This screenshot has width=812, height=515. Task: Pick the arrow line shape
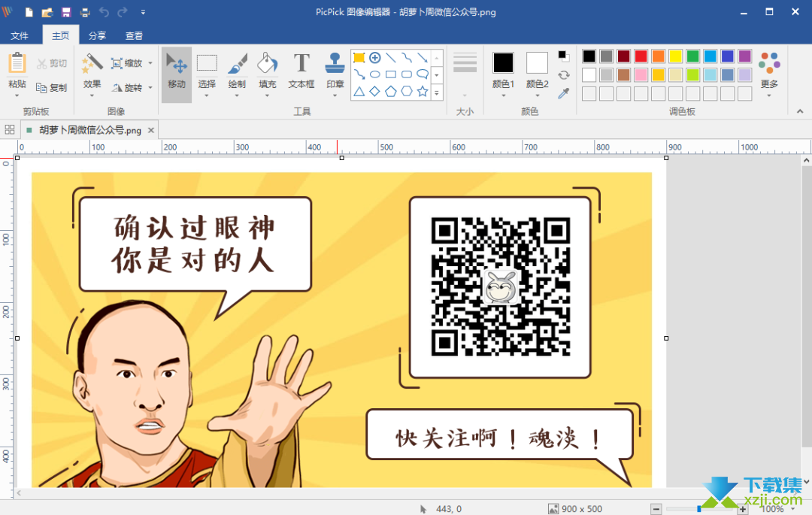click(x=423, y=57)
